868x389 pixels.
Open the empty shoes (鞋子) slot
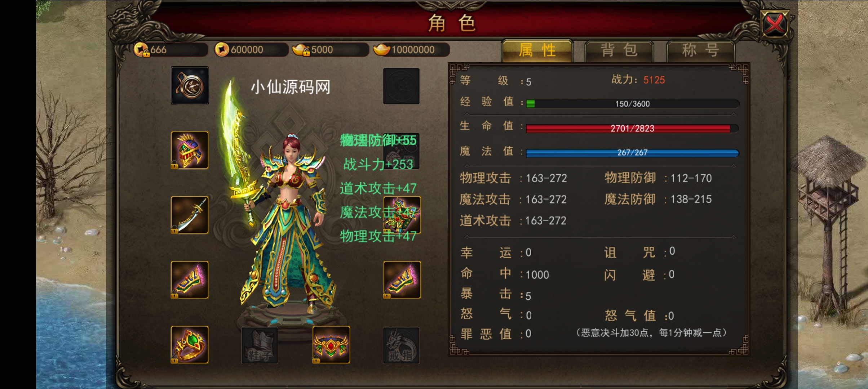tap(260, 345)
